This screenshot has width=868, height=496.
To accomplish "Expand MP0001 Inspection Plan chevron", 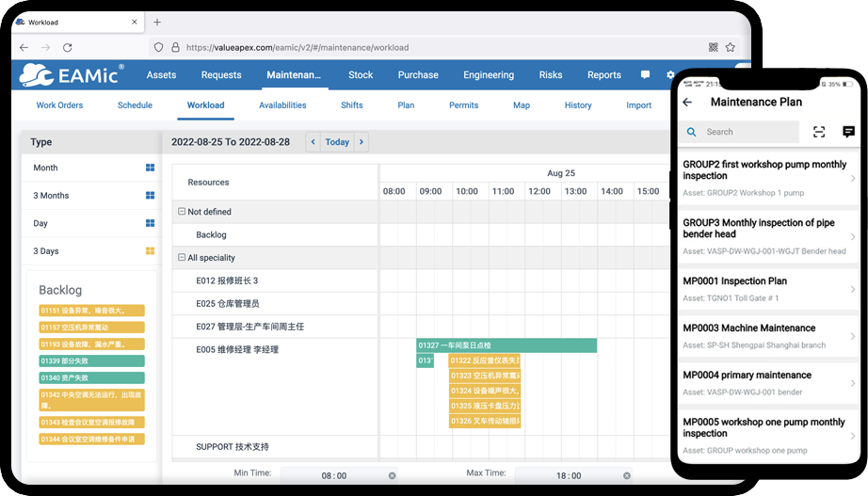I will 853,290.
